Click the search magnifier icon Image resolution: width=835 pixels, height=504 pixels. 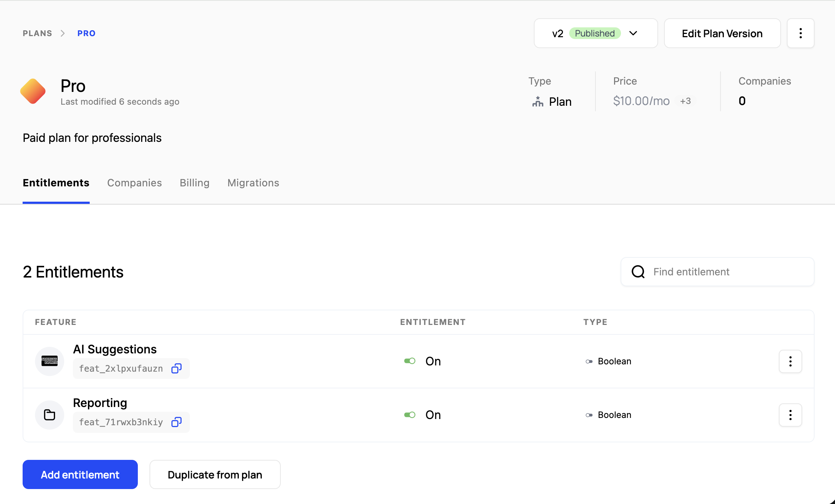click(x=638, y=272)
